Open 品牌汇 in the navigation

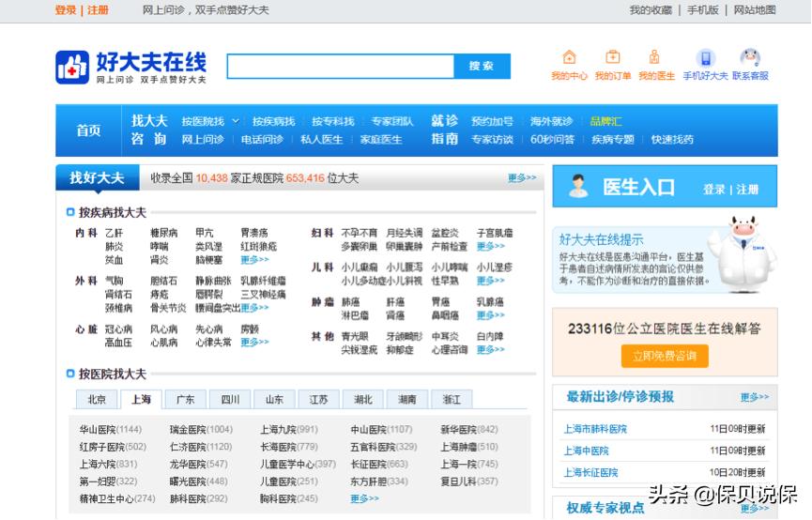point(605,121)
